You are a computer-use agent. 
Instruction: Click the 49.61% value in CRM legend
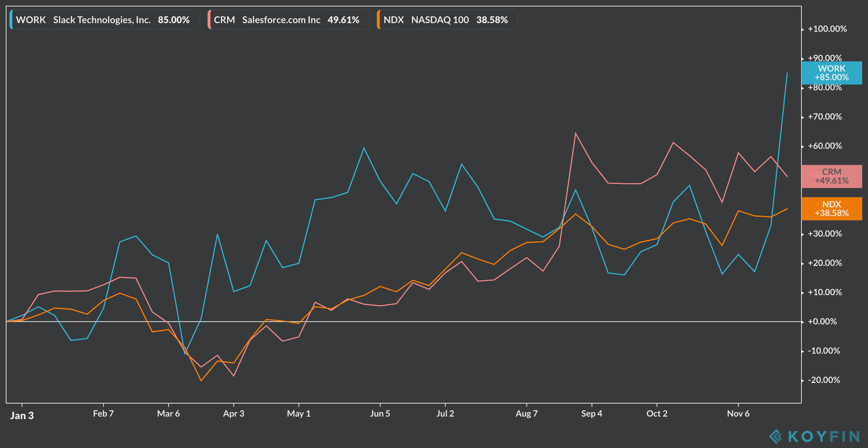click(344, 20)
